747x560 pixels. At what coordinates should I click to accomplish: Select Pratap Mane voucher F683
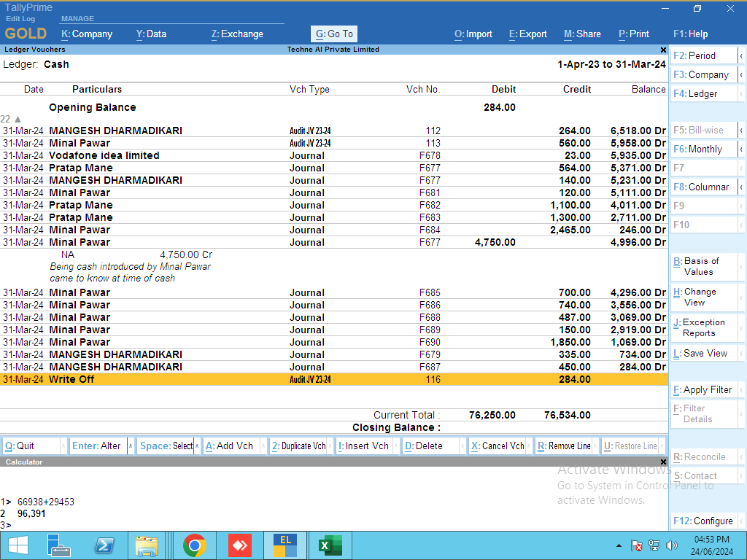[333, 217]
